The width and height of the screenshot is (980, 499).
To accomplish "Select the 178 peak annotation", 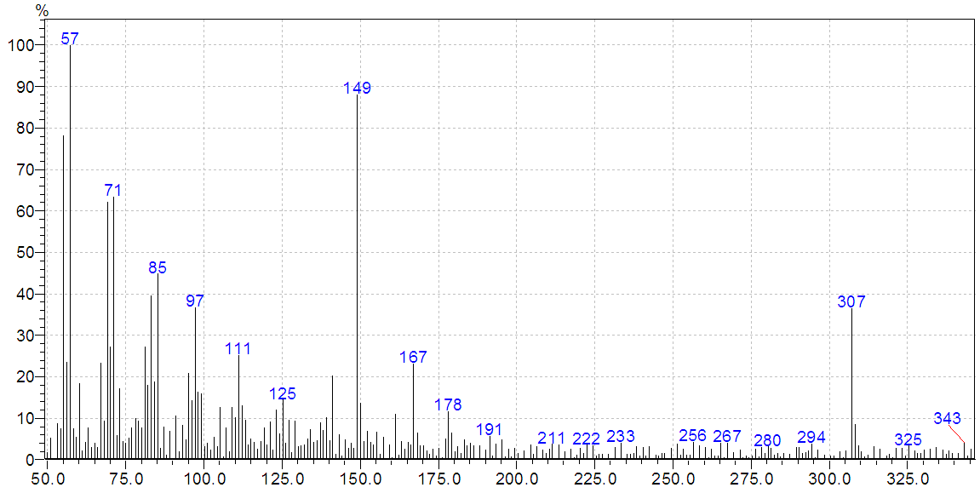I will [448, 404].
